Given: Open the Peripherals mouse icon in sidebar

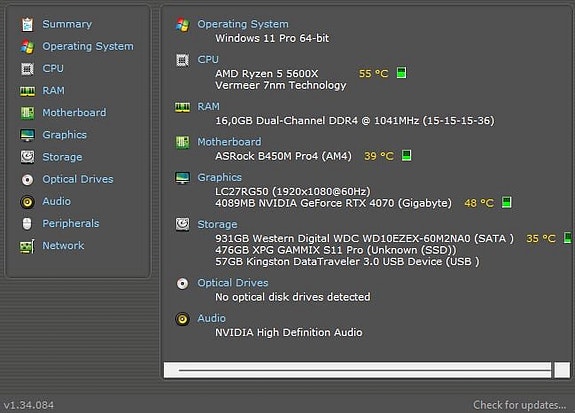Looking at the screenshot, I should [x=27, y=223].
